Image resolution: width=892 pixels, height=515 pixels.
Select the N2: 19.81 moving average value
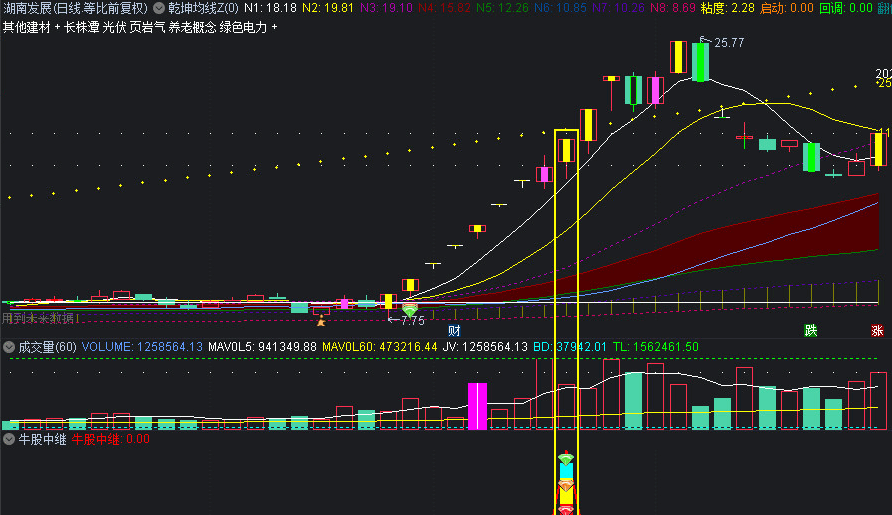click(328, 8)
